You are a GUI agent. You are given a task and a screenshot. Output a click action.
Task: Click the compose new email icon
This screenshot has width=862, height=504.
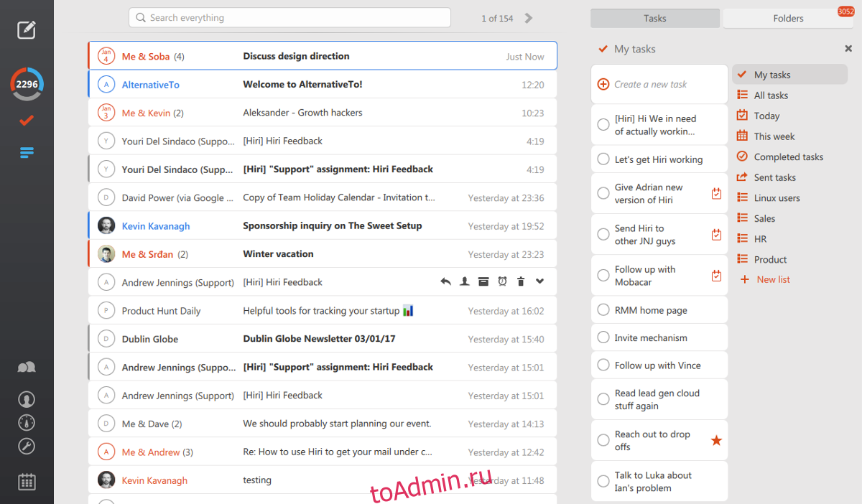27,29
